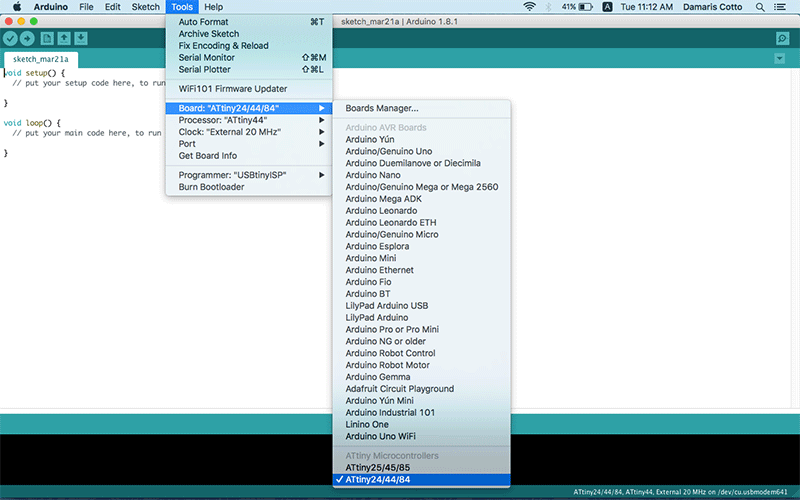Viewport: 800px width, 500px height.
Task: Select Arduino Gemma board
Action: (421, 377)
